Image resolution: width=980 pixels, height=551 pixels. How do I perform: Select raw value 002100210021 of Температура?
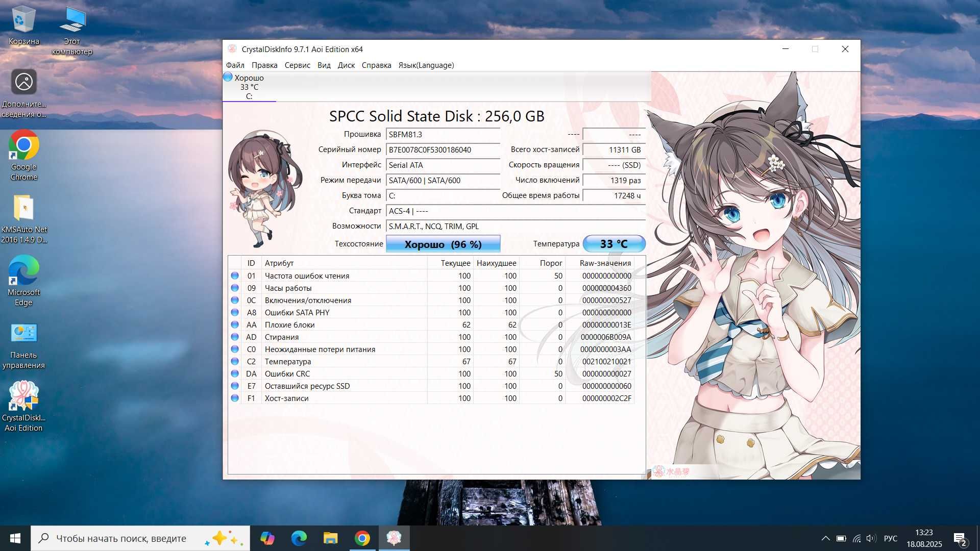[x=606, y=362]
